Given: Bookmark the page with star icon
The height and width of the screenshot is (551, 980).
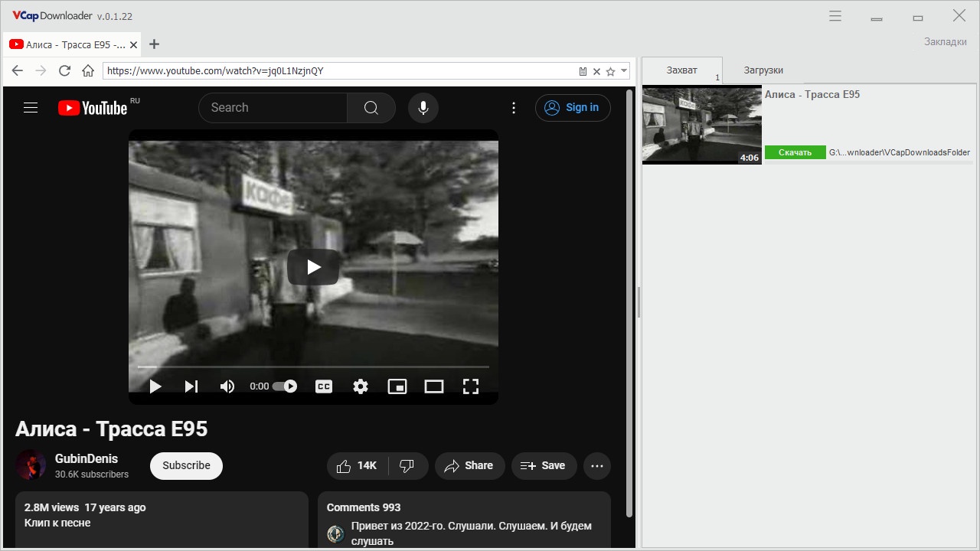Looking at the screenshot, I should pos(610,71).
